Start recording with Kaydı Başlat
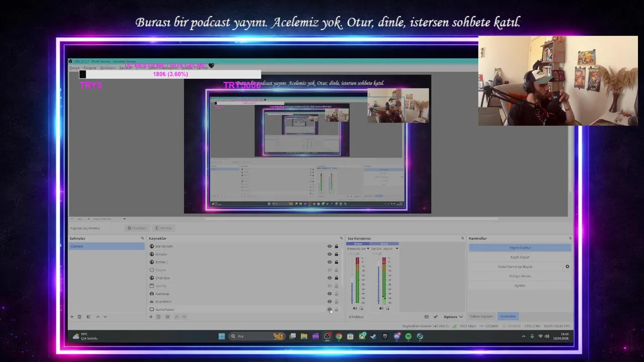This screenshot has height=362, width=644. pyautogui.click(x=520, y=257)
